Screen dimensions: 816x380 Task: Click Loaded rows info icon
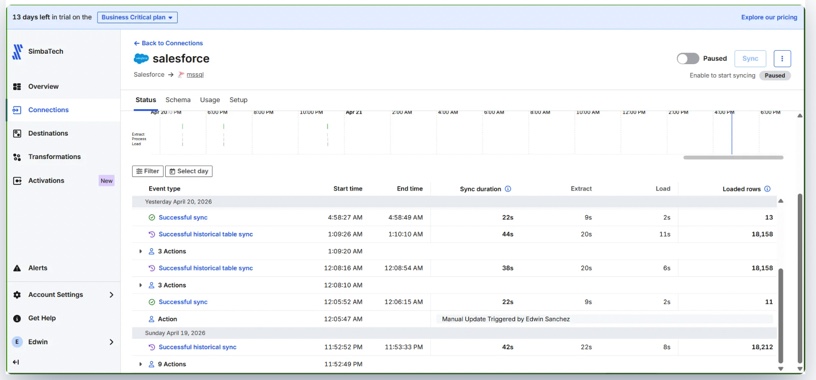coord(767,189)
